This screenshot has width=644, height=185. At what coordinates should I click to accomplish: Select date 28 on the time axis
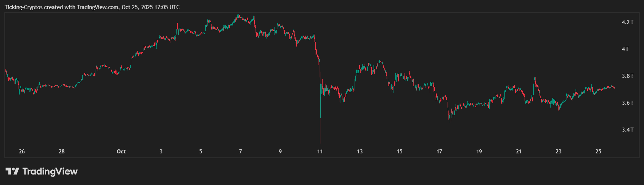[x=62, y=152]
